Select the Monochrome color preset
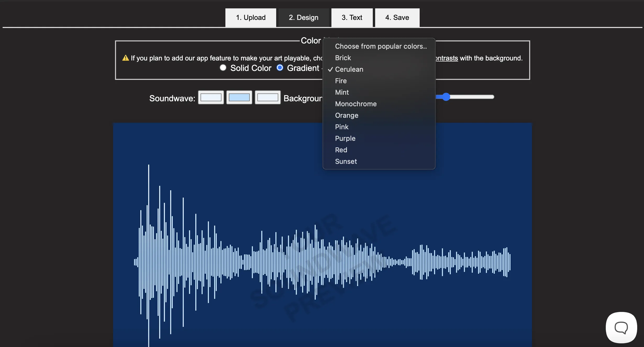This screenshot has height=347, width=644. pos(379,104)
